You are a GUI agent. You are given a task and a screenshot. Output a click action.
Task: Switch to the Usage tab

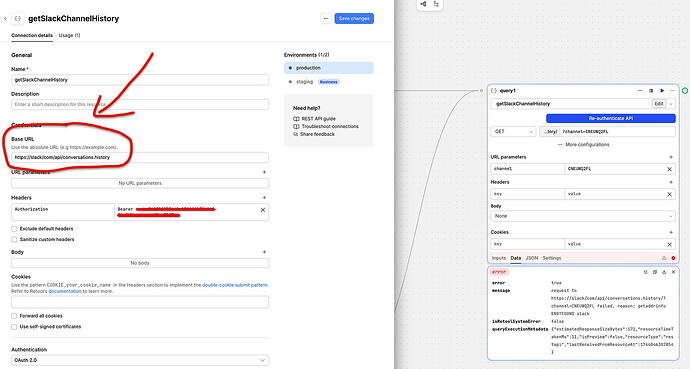point(69,35)
